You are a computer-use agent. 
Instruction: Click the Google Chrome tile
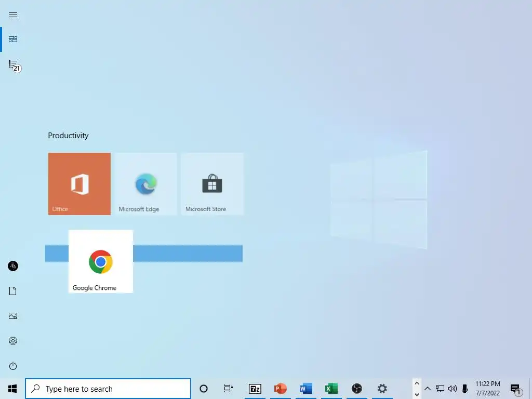101,261
